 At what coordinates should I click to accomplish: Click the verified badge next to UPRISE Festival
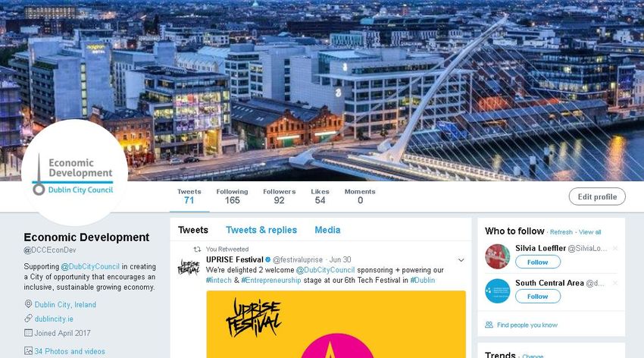[267, 259]
